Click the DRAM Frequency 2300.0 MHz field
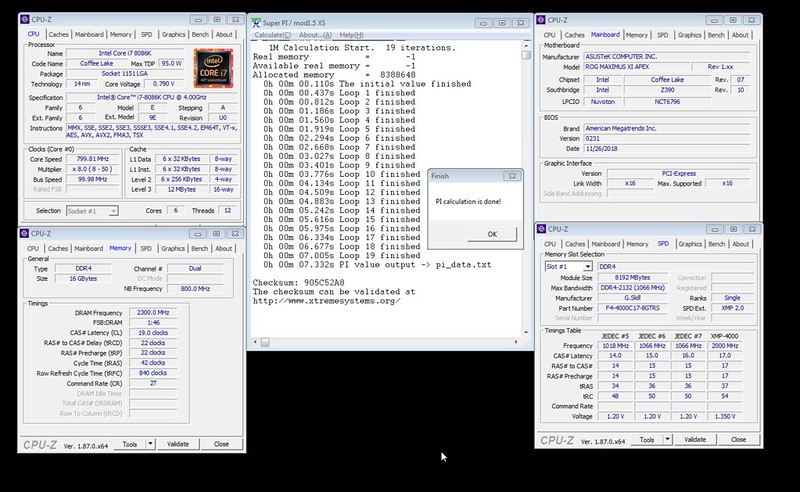 click(153, 312)
